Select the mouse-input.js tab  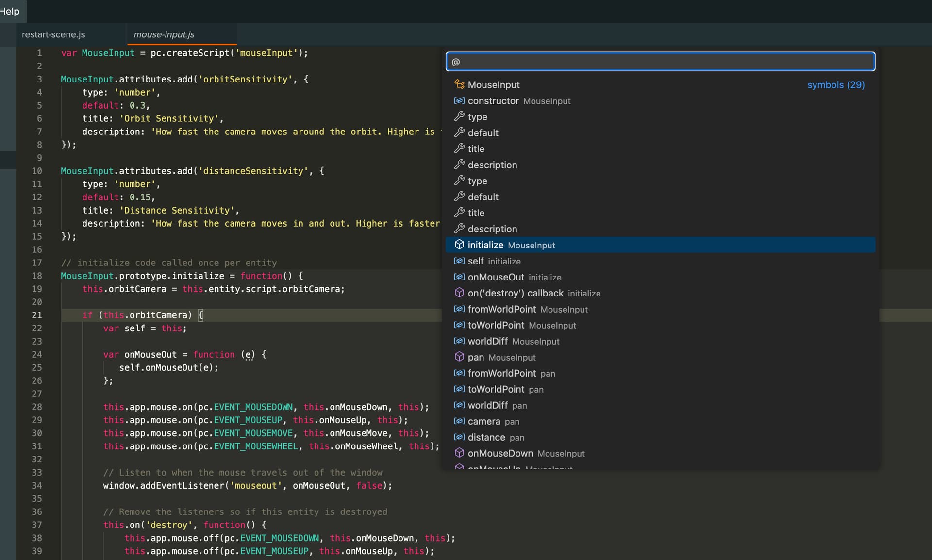[164, 34]
